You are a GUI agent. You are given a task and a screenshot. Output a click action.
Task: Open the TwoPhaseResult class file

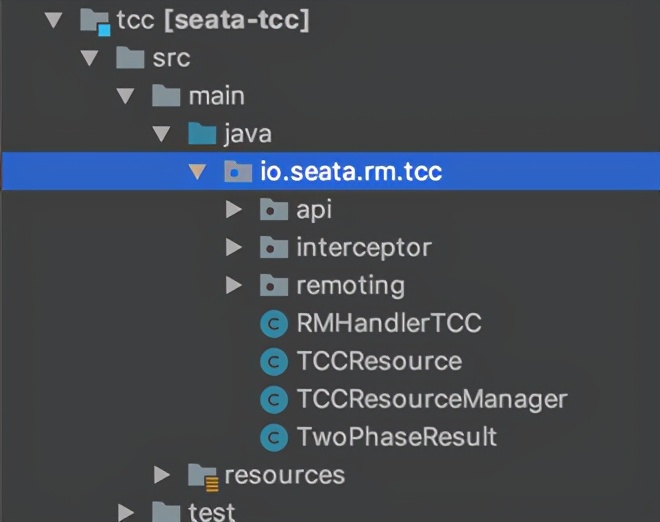click(x=397, y=437)
